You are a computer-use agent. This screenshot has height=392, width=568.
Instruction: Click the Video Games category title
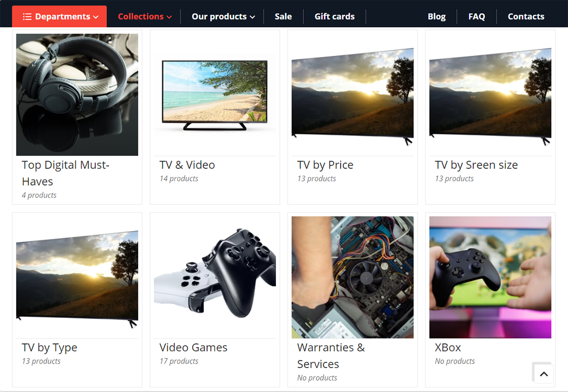[193, 347]
